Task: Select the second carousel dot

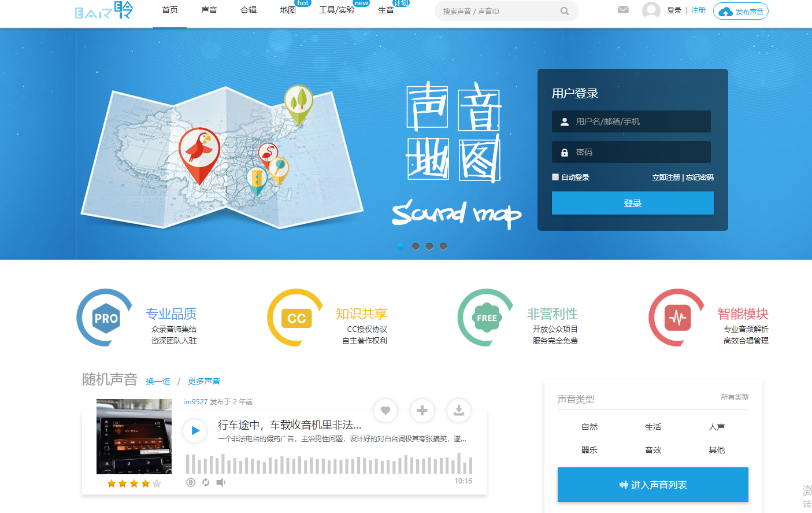Action: pos(415,246)
